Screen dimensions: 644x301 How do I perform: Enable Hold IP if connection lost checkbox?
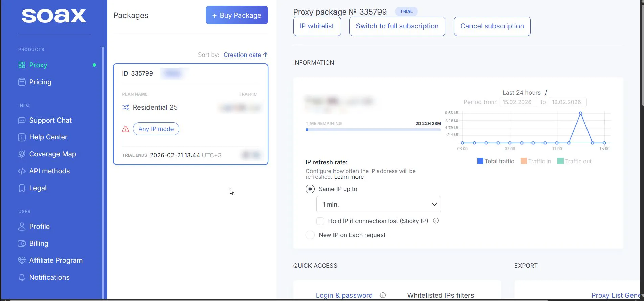tap(320, 221)
